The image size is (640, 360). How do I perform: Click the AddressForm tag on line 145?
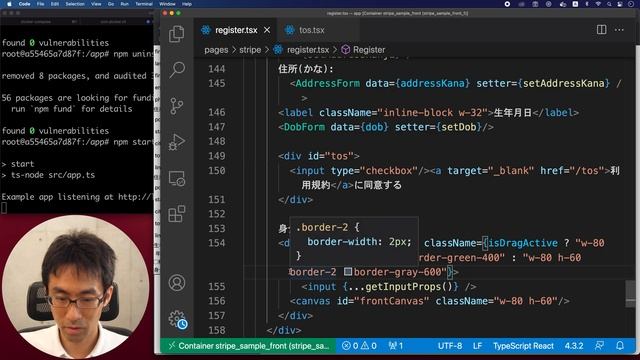(327, 83)
